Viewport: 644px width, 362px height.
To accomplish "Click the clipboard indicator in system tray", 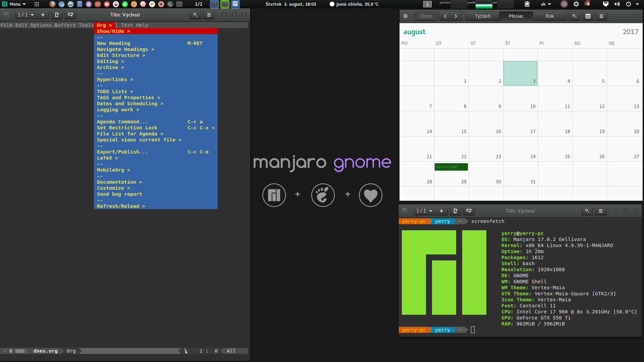I will pos(527,4).
